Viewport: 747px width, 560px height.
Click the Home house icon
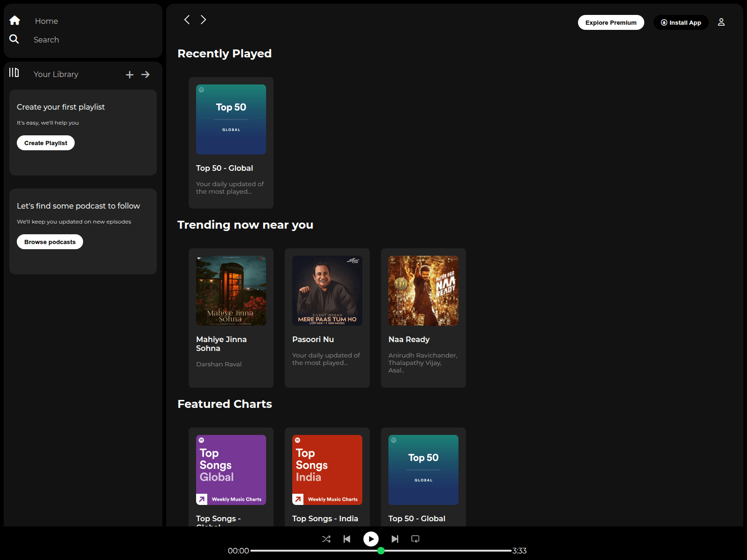tap(14, 21)
